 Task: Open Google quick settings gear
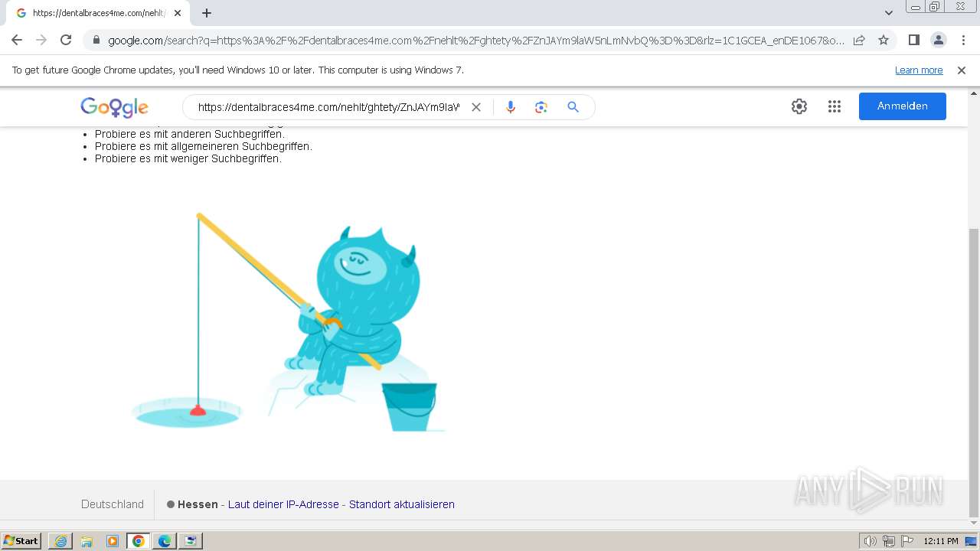click(x=799, y=106)
